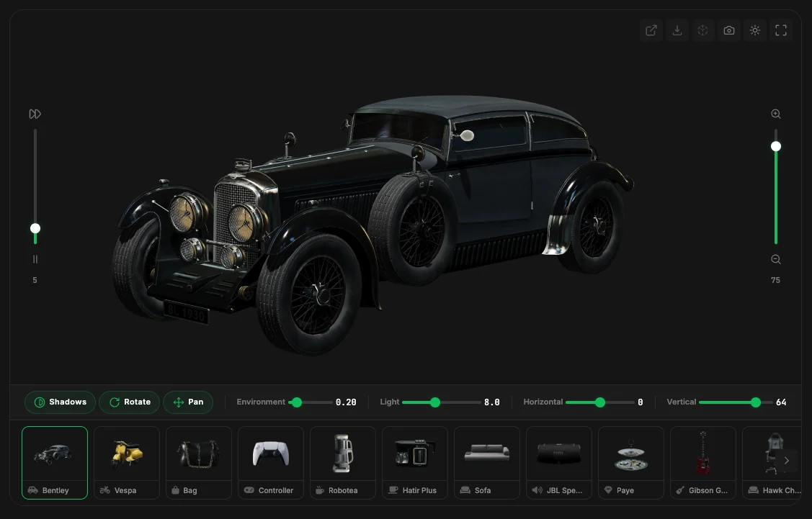Click the zoom level slider handle
This screenshot has width=812, height=519.
(x=776, y=146)
